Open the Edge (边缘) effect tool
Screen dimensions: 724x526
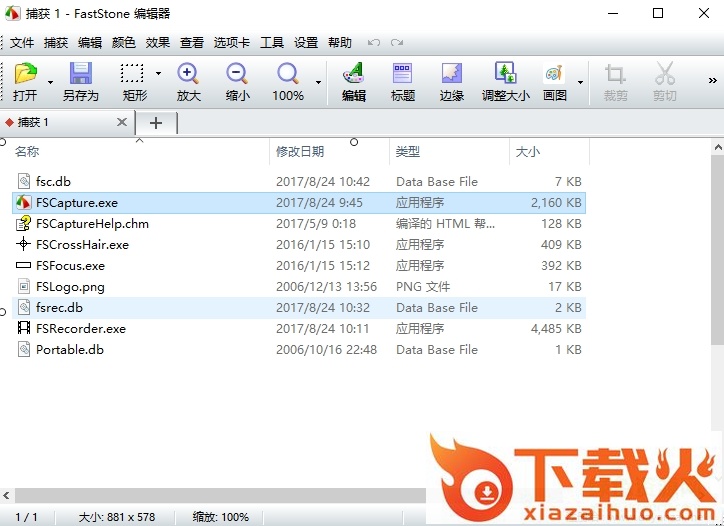[x=452, y=74]
